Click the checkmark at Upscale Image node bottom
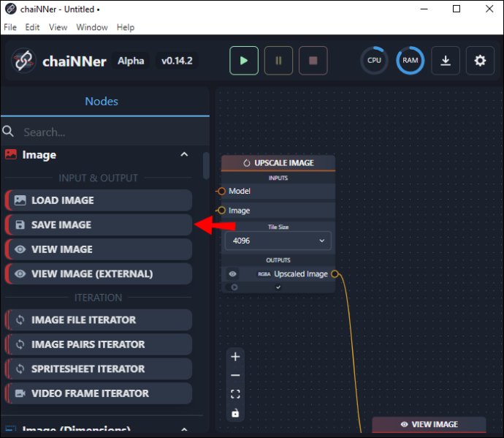 point(278,287)
